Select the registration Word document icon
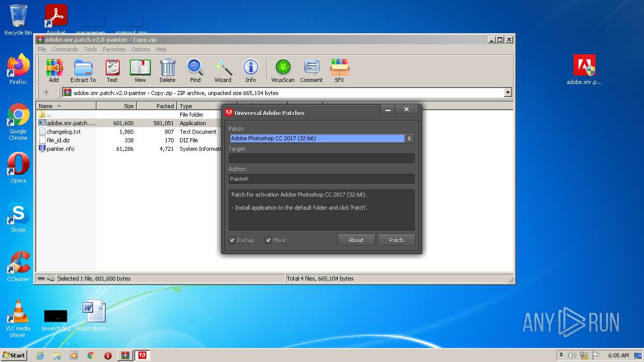Image resolution: width=644 pixels, height=362 pixels. (94, 316)
